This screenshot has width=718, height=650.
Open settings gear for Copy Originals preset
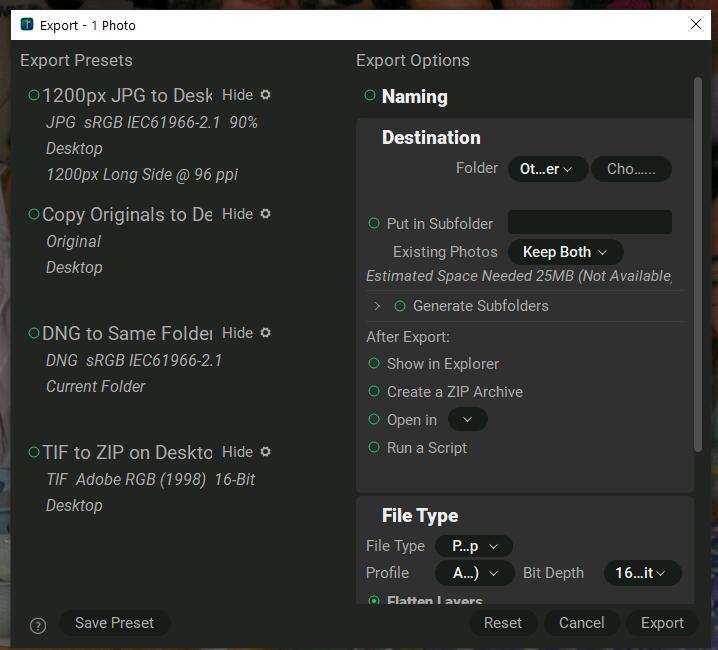coord(265,214)
